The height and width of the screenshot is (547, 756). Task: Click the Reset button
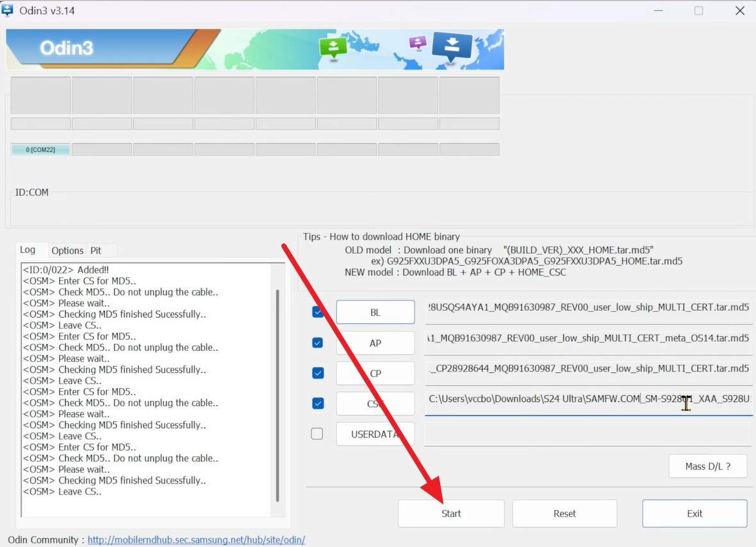pyautogui.click(x=564, y=513)
